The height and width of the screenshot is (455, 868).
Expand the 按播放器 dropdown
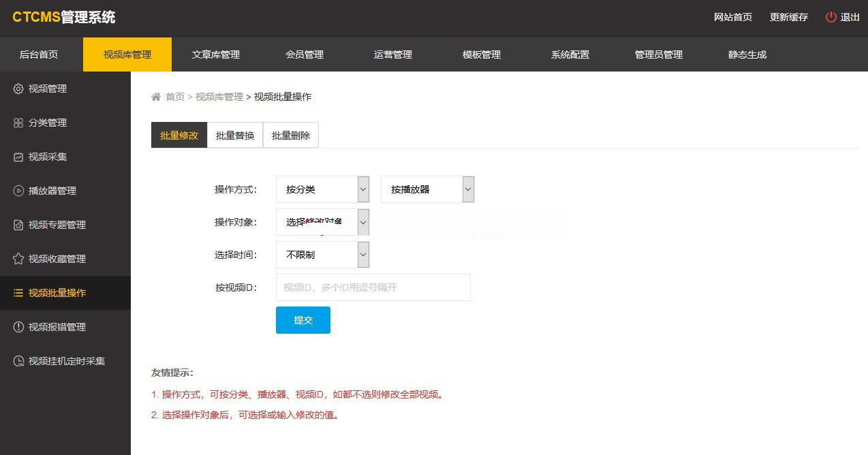point(427,189)
